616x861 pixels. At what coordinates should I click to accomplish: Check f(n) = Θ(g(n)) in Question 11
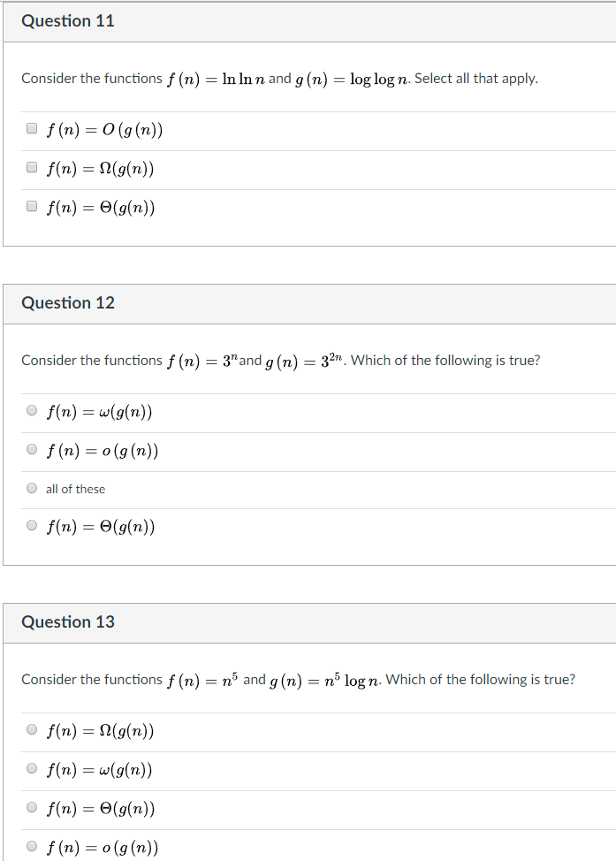pos(31,205)
